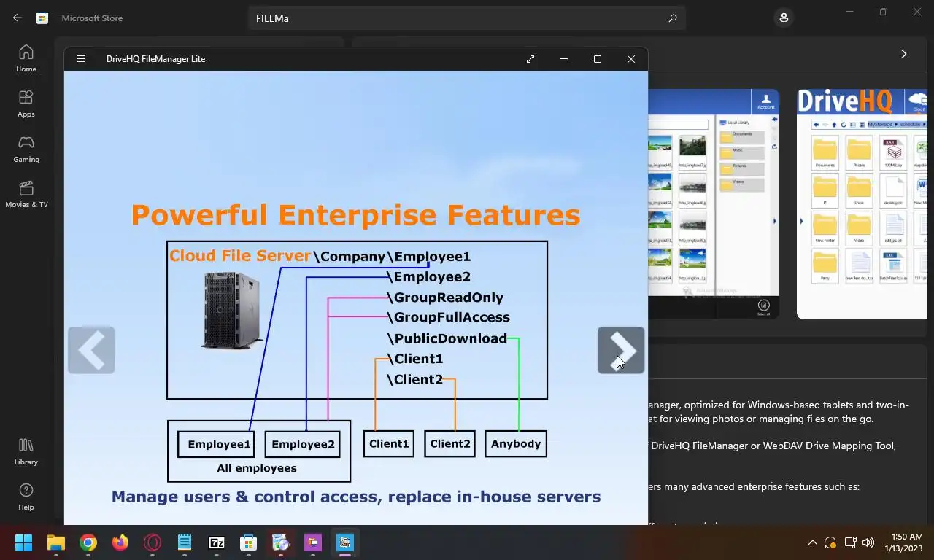Open the Microsoft Store account profile

[784, 17]
